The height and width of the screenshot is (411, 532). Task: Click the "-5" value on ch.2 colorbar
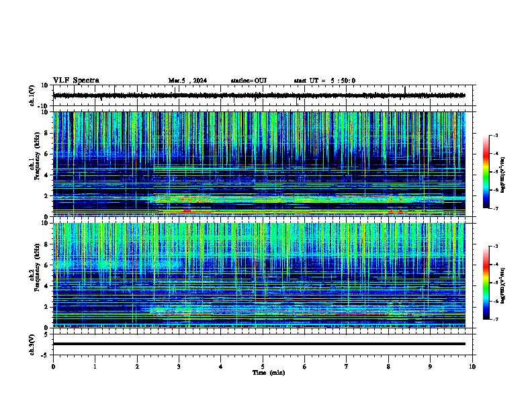click(496, 283)
